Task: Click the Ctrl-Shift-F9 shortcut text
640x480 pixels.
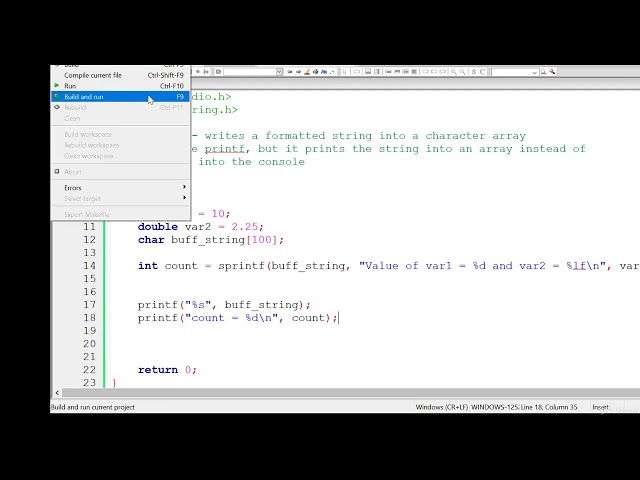Action: tap(166, 75)
